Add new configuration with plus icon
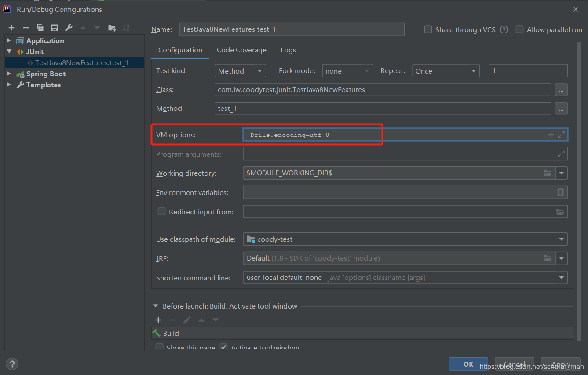The height and width of the screenshot is (375, 588). [11, 28]
